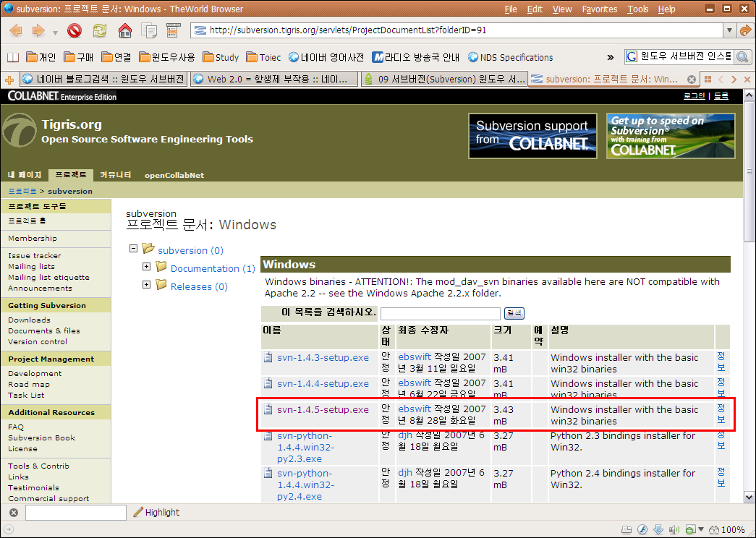Open the Issue tracker sidebar link
The height and width of the screenshot is (538, 756).
click(34, 255)
